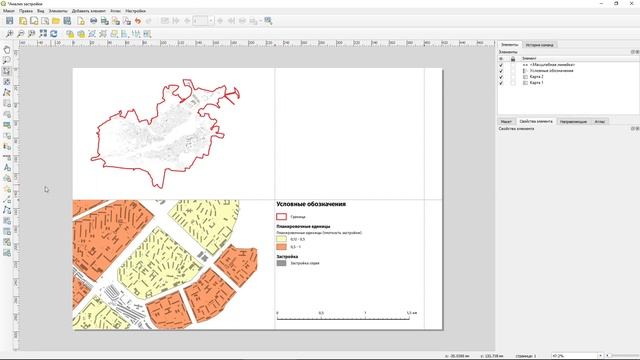Switch to the Направляющие tab
Screen dimensions: 640x360
573,122
